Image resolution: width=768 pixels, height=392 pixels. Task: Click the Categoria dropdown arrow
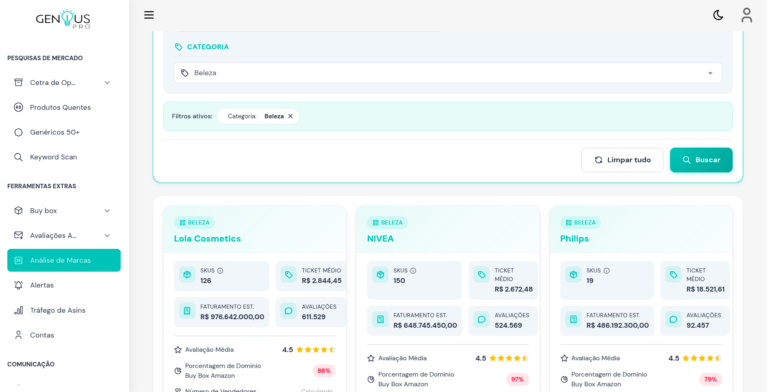click(710, 73)
